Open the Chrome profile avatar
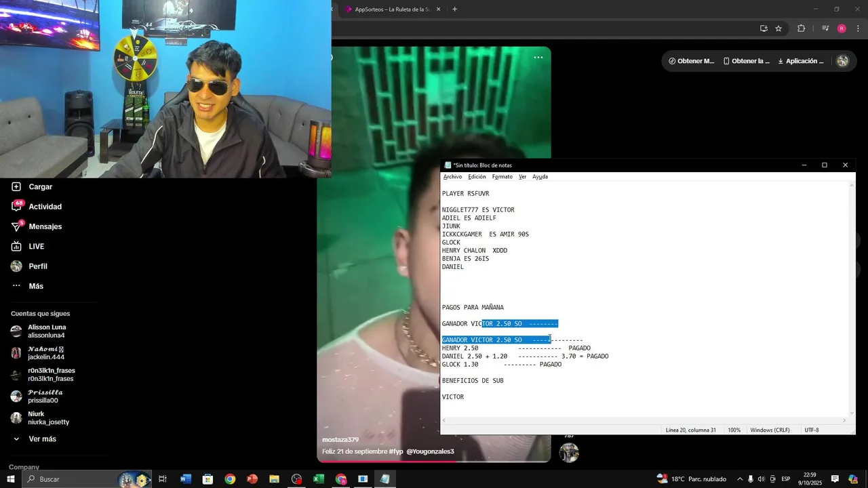Viewport: 868px width, 488px height. click(x=842, y=28)
